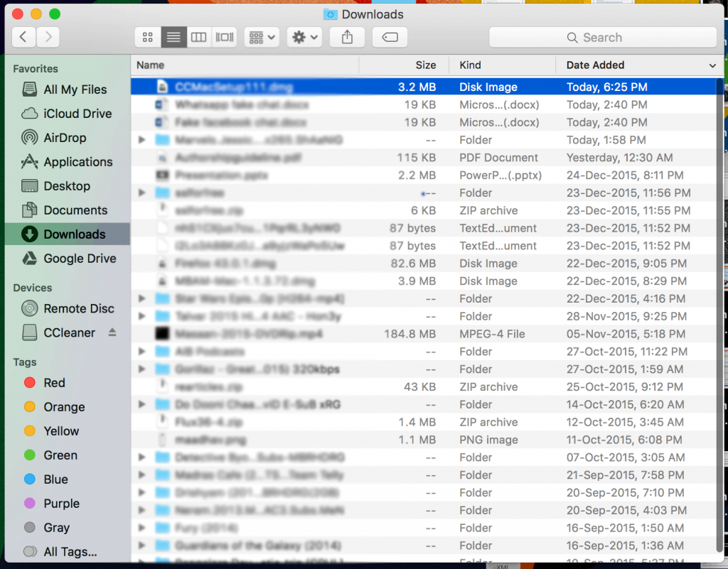The width and height of the screenshot is (728, 569).
Task: Switch to column view
Action: 199,37
